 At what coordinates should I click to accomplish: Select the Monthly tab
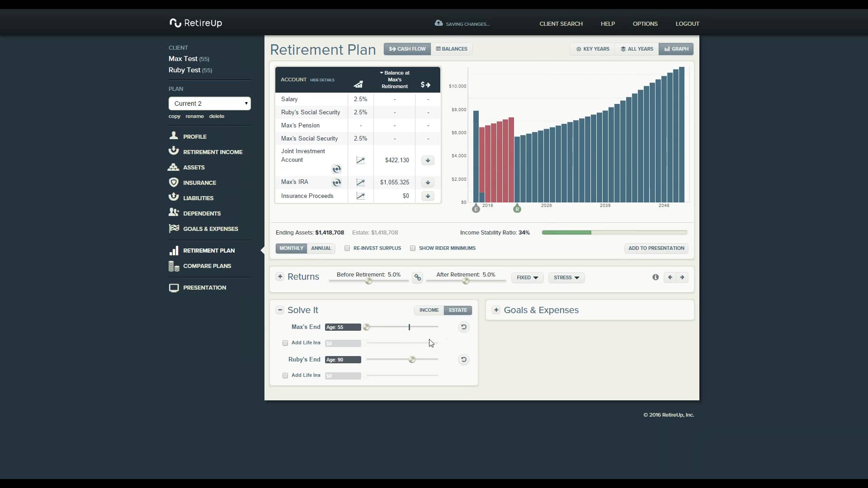pos(291,248)
